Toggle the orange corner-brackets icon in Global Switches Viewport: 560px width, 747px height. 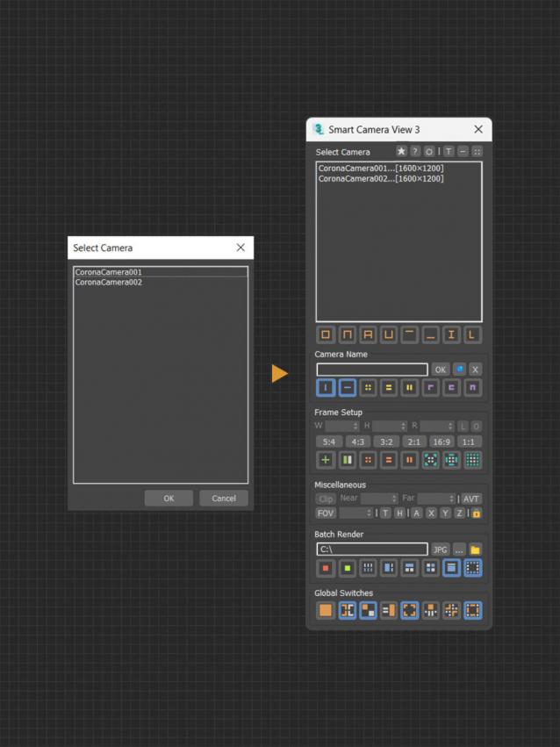point(410,610)
